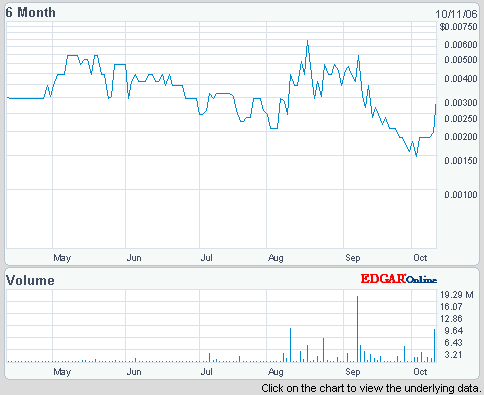Screen dimensions: 484x395
Task: Click 'May' under the volume chart
Action: pyautogui.click(x=62, y=372)
